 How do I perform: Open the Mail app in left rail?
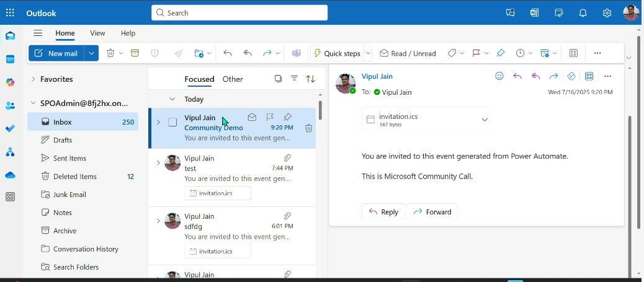tap(11, 36)
